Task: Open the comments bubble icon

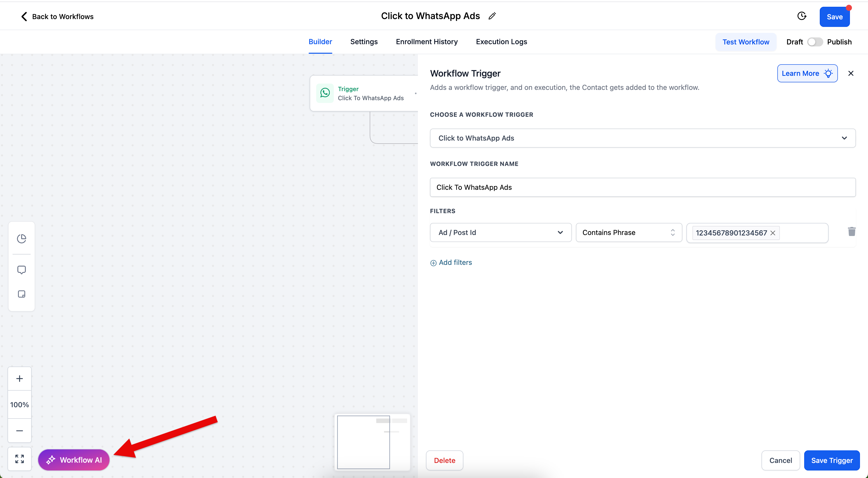Action: [22, 270]
